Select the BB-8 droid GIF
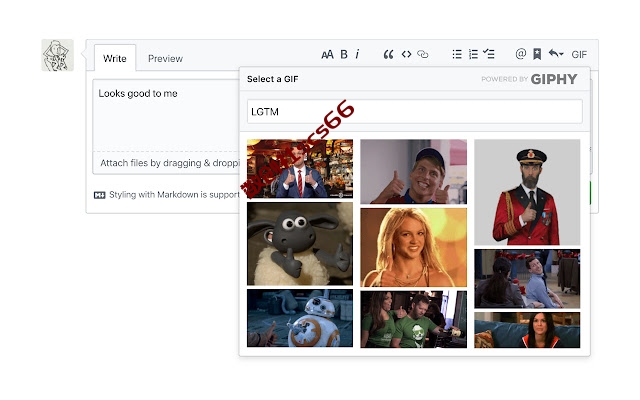The image size is (640, 400). [x=300, y=318]
